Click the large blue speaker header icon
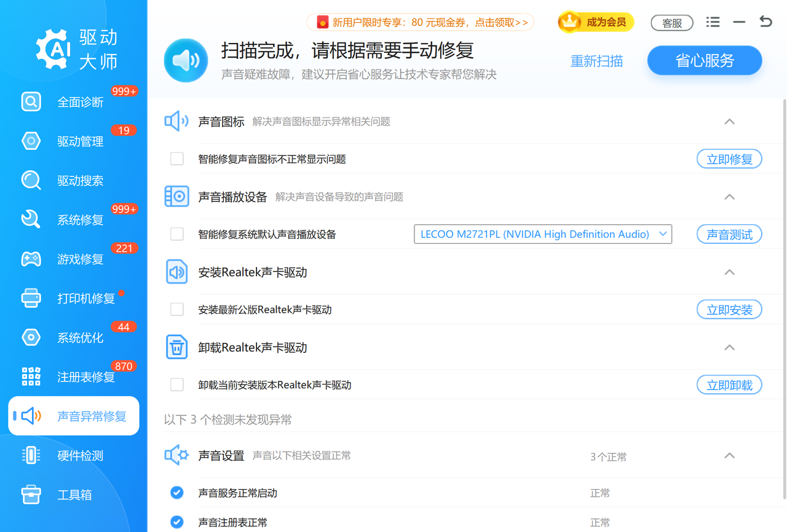 [x=186, y=60]
